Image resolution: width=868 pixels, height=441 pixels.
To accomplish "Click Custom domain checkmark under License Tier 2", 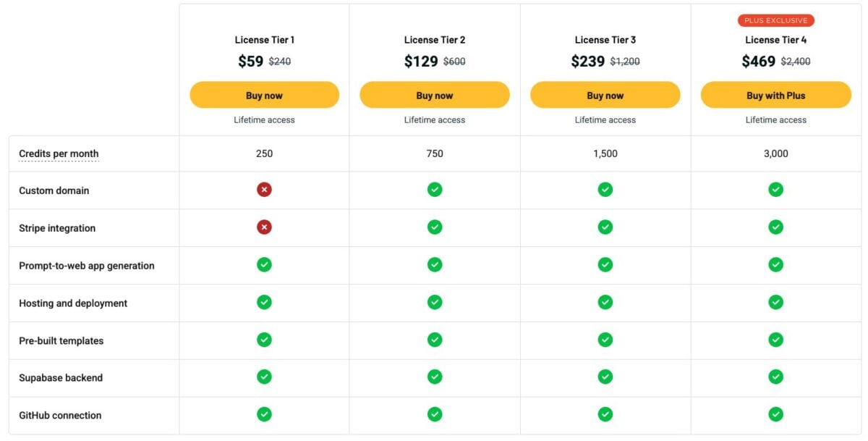I will pyautogui.click(x=435, y=190).
